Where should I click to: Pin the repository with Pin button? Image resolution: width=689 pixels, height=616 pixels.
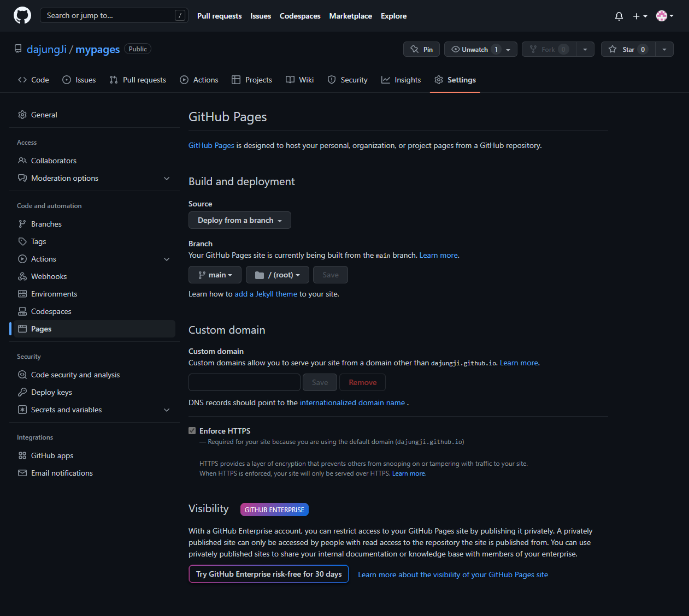click(x=421, y=49)
